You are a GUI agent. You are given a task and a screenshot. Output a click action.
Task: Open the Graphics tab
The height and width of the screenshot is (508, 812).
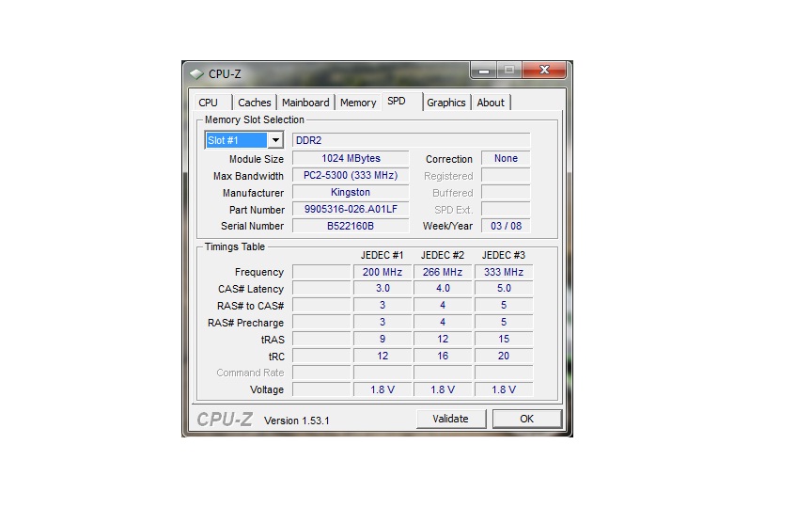(445, 103)
